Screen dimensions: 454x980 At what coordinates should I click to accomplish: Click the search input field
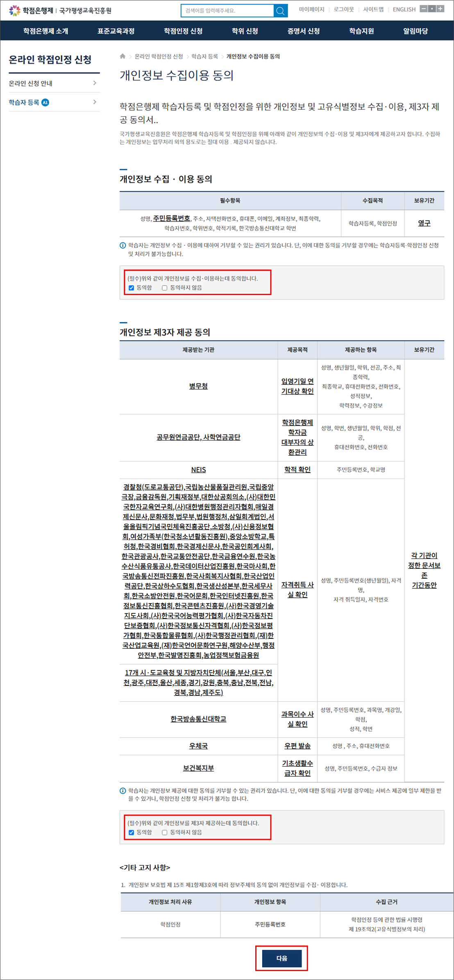(x=227, y=11)
